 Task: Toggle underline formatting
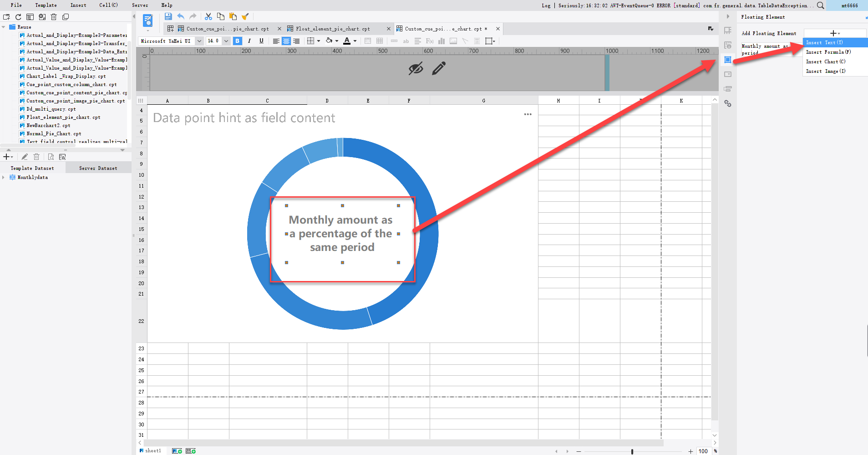point(261,41)
